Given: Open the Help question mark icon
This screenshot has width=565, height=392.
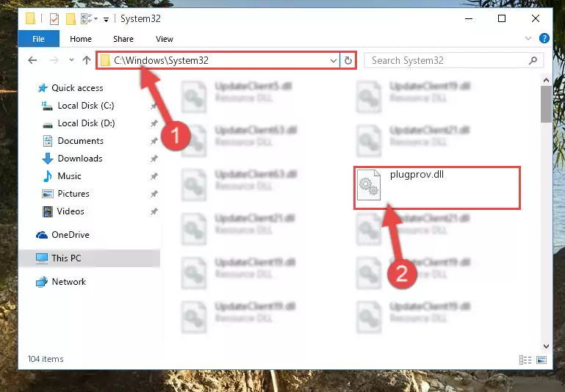Looking at the screenshot, I should coord(544,38).
